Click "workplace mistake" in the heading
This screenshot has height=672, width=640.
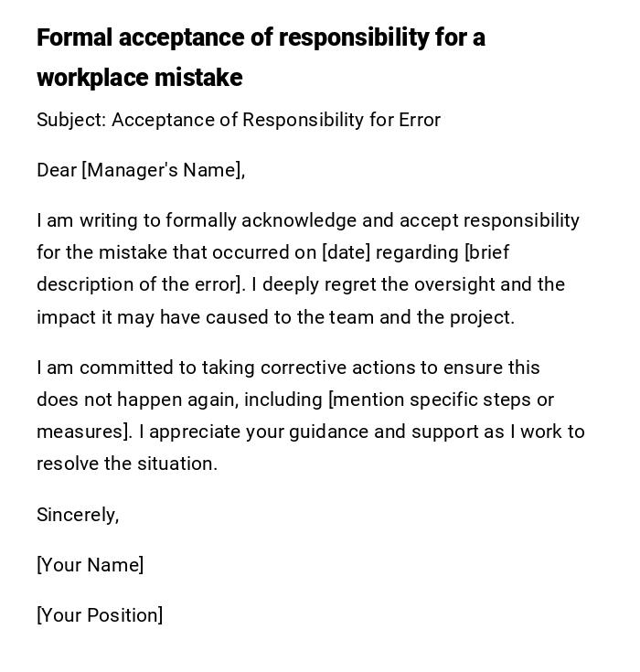click(139, 79)
